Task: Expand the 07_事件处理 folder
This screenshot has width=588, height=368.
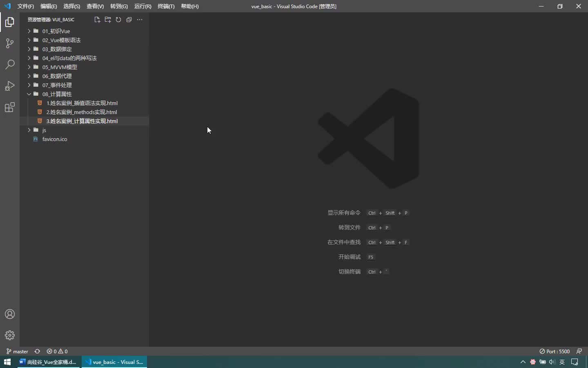Action: pyautogui.click(x=84, y=85)
